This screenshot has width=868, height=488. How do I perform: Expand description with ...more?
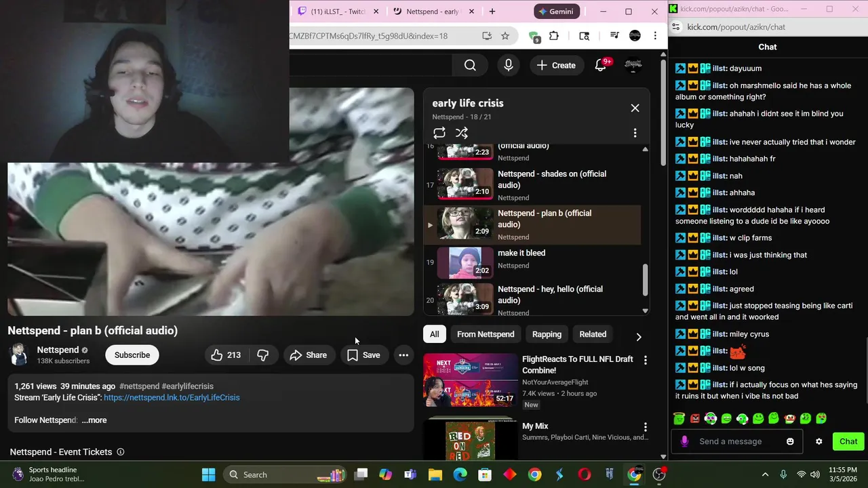point(94,420)
